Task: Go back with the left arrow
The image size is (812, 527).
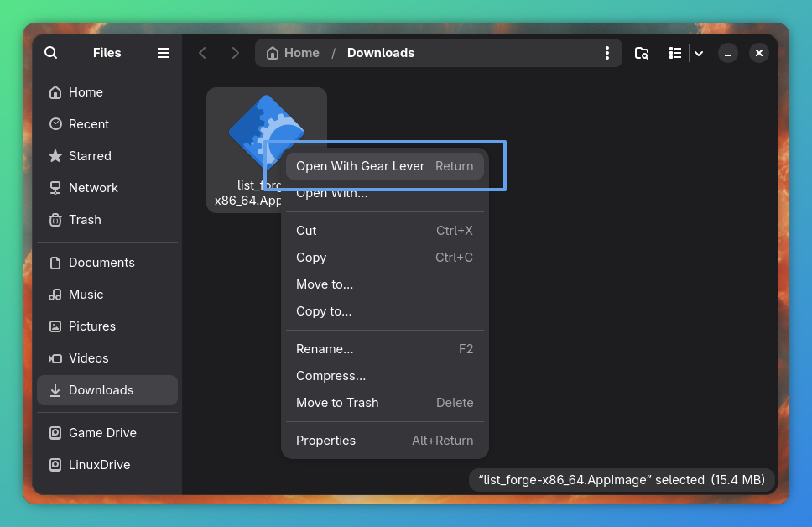Action: [x=202, y=53]
